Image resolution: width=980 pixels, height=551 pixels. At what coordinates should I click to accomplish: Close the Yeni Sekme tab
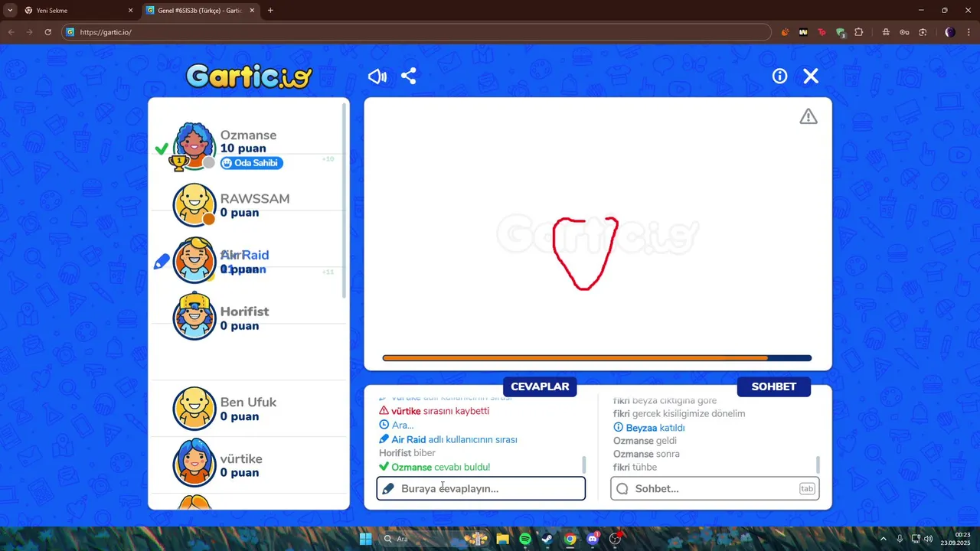(130, 11)
